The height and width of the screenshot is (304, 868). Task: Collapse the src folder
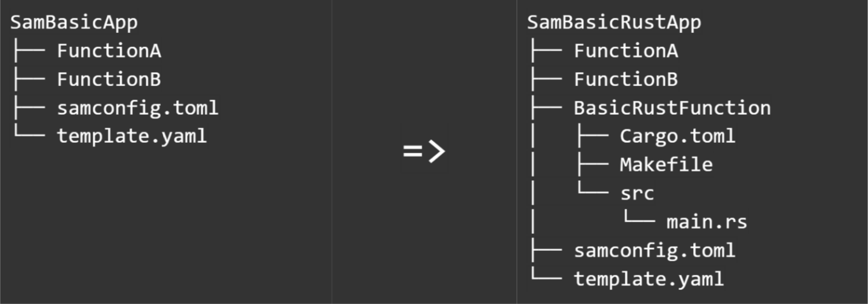tap(637, 194)
